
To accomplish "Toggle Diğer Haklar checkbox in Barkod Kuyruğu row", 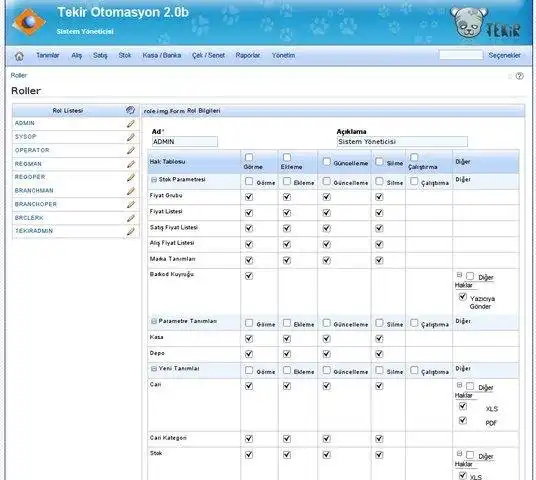I will click(470, 276).
